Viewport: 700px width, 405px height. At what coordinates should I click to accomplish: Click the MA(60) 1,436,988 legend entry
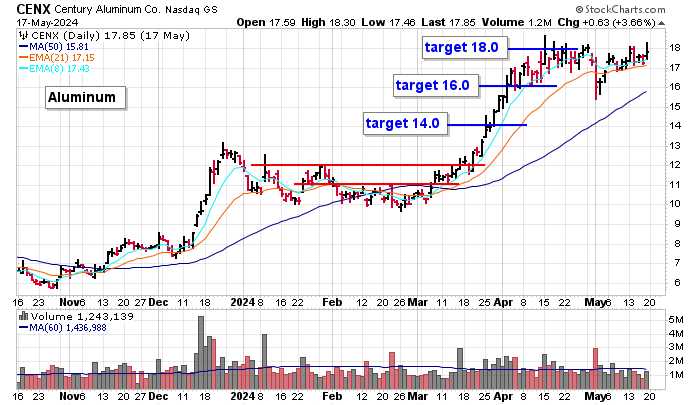[x=67, y=328]
